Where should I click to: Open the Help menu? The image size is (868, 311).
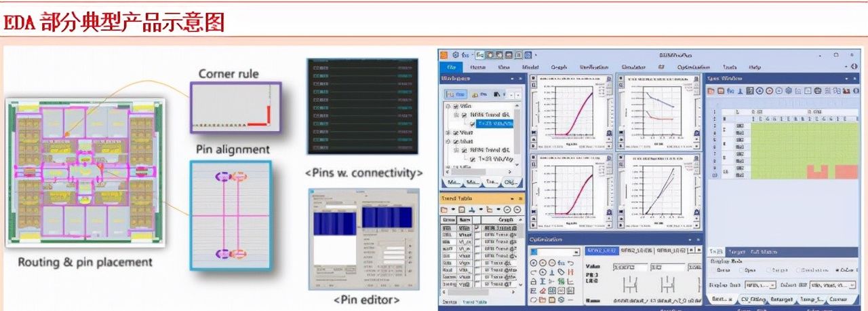click(755, 67)
